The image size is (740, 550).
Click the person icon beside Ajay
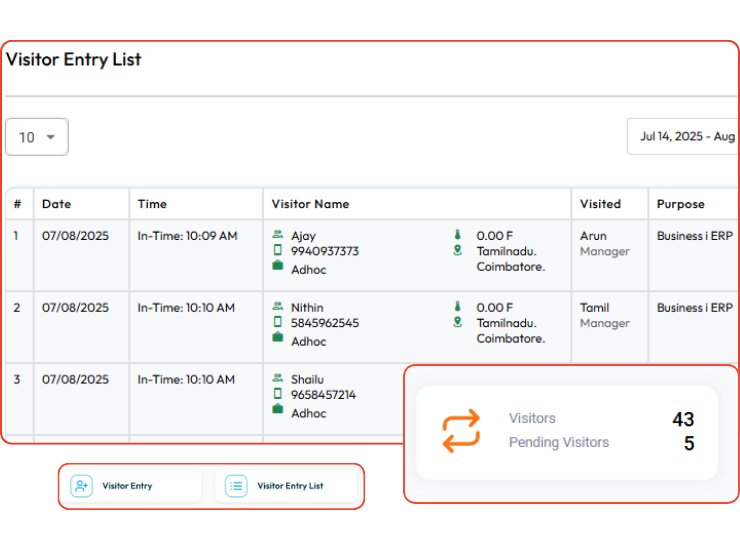(x=278, y=236)
